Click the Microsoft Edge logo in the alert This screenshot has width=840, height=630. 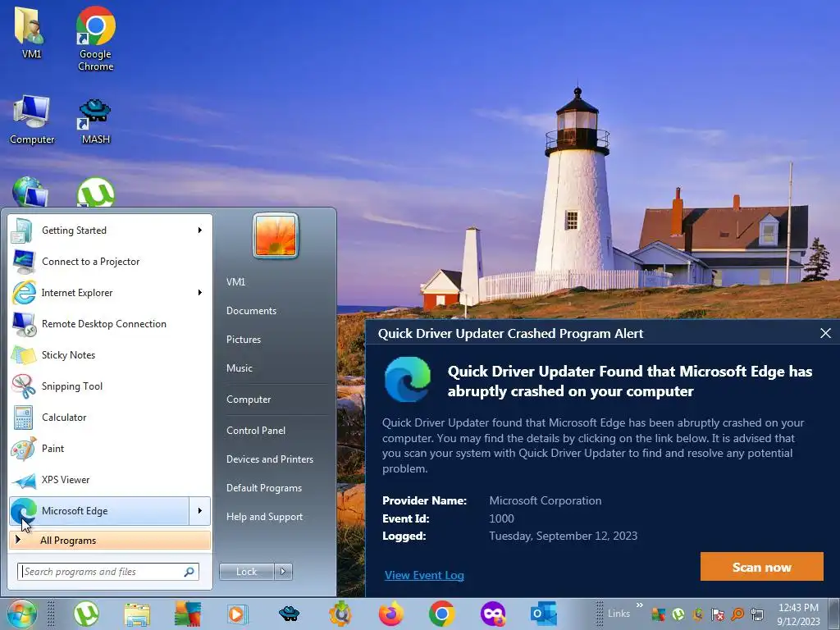point(408,379)
